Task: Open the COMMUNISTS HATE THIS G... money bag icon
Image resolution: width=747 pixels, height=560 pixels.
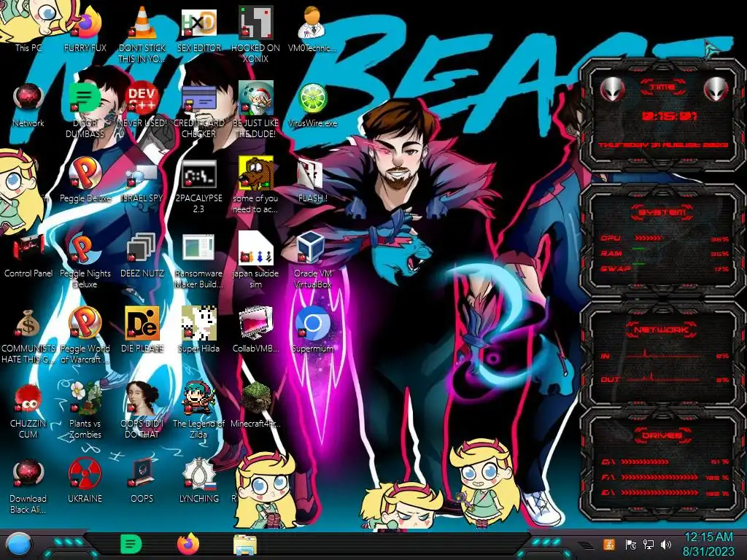Action: pos(28,335)
